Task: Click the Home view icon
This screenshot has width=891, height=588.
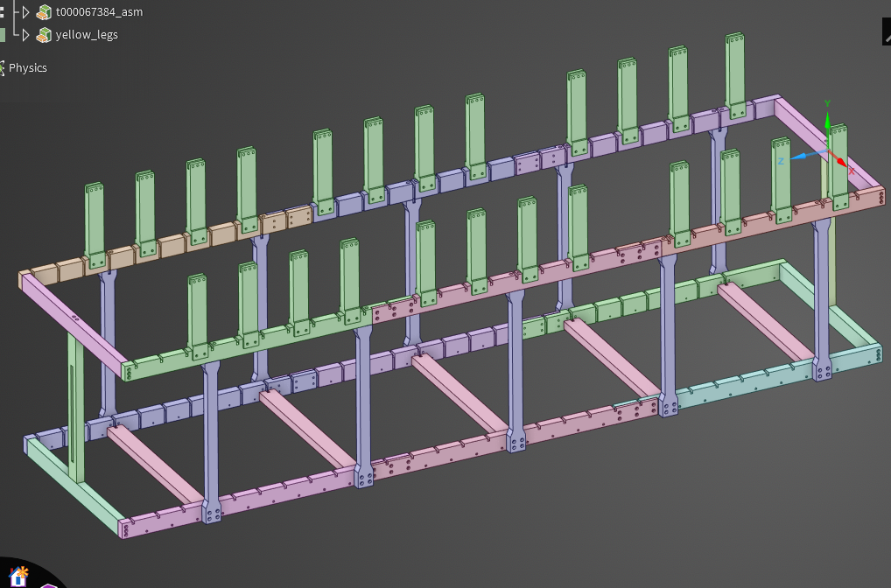Action: click(x=18, y=576)
